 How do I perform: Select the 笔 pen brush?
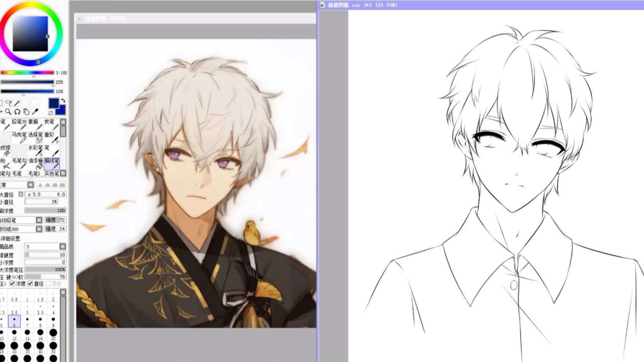[x=51, y=150]
